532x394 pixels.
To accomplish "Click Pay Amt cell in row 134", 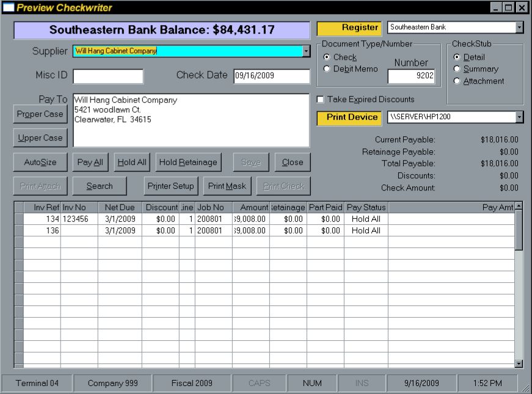I will [x=451, y=219].
